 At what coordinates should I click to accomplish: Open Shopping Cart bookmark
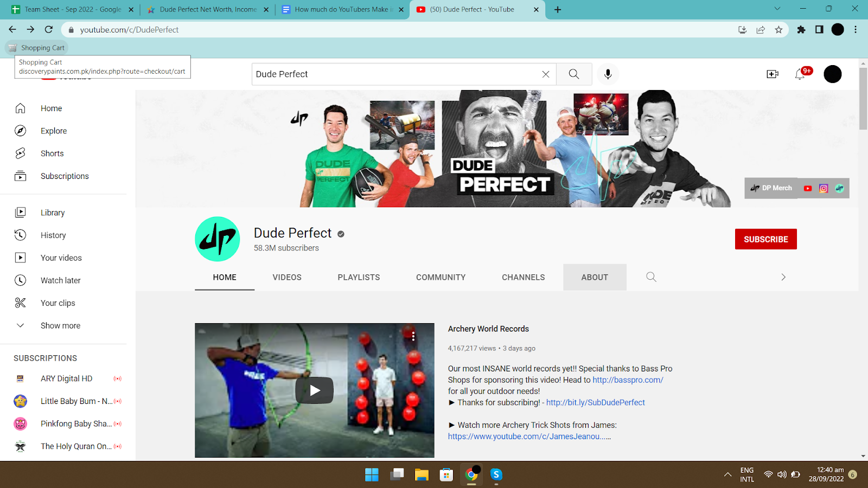tap(37, 48)
